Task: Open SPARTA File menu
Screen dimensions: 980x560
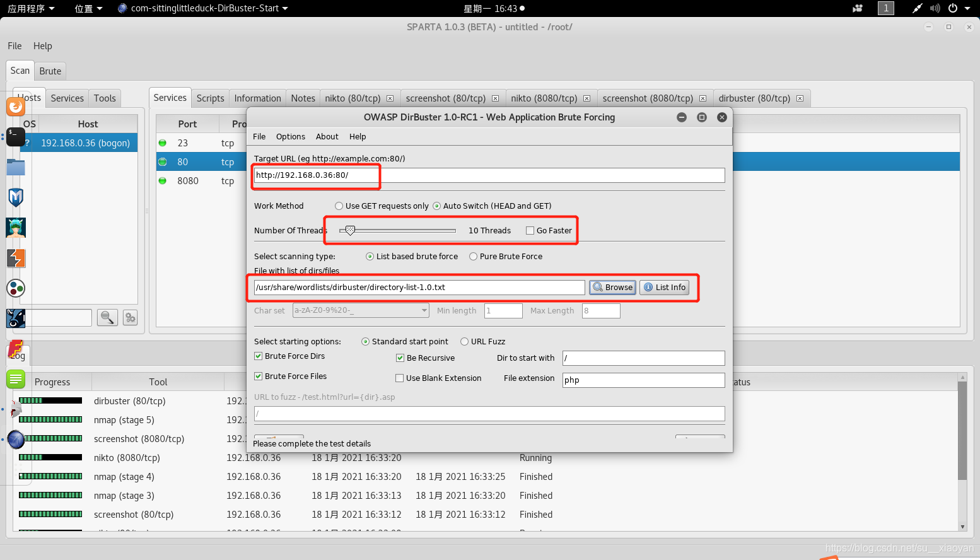Action: pyautogui.click(x=15, y=46)
